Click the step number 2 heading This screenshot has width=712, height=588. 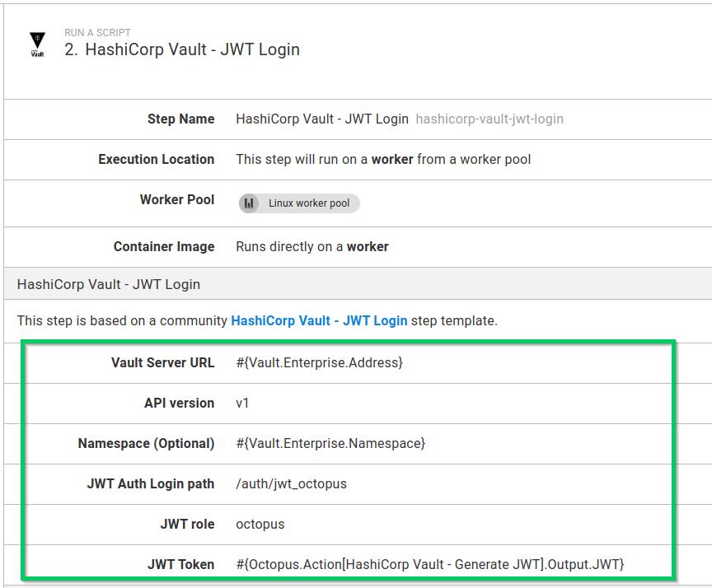pos(73,49)
